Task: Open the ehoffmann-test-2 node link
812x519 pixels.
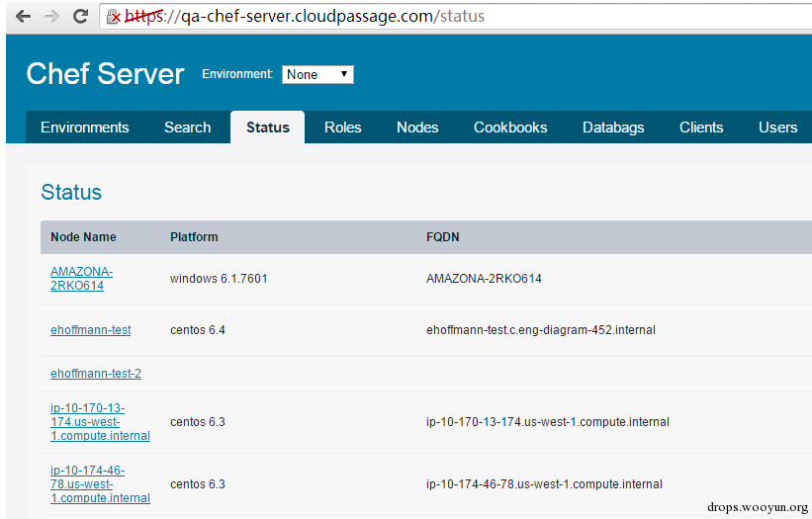Action: pyautogui.click(x=96, y=374)
